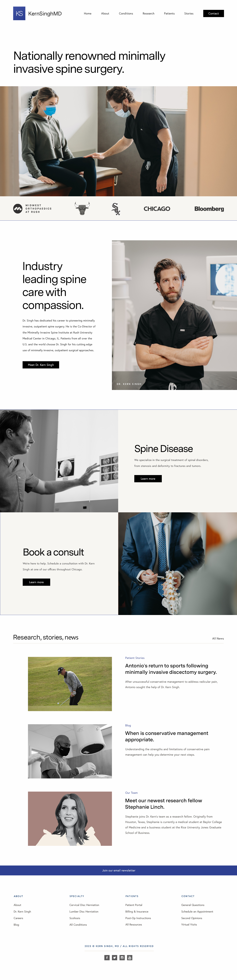Go to the Patients nav item
Screen dimensions: 237x980
tap(169, 13)
